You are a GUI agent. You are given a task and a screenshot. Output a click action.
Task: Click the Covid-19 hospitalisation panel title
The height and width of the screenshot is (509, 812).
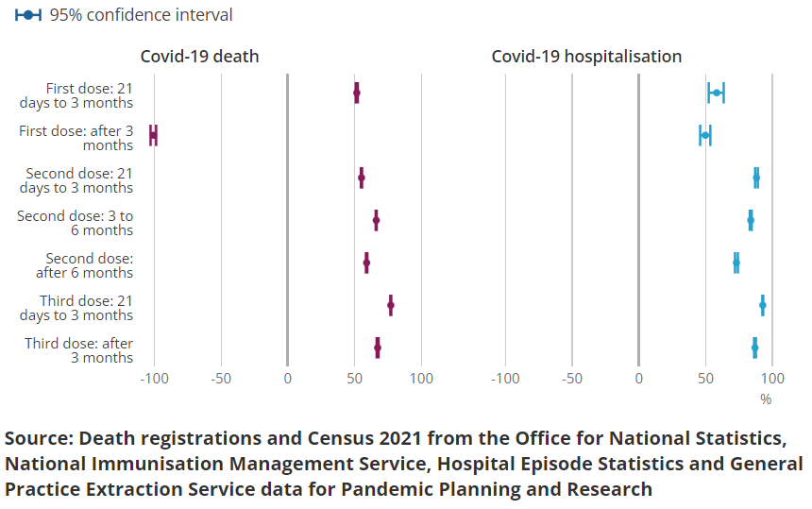tap(586, 57)
